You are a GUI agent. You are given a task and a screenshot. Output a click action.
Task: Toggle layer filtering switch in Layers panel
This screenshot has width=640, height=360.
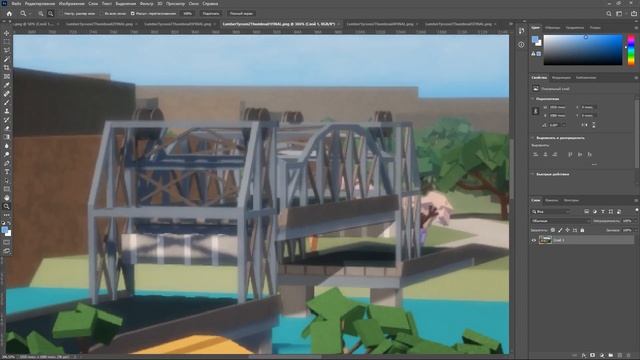click(x=636, y=210)
